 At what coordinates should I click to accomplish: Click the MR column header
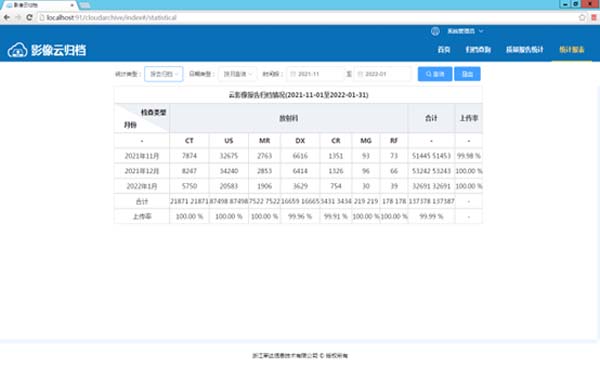[x=264, y=141]
